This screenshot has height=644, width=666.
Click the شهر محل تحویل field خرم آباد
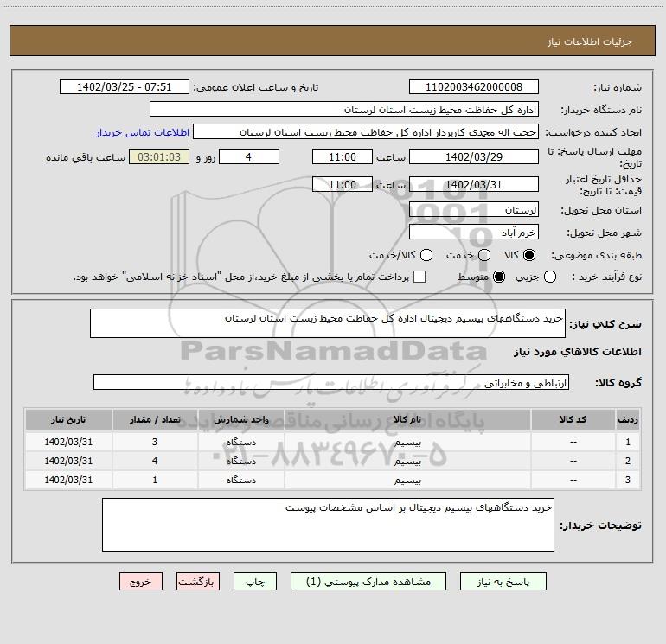point(474,232)
